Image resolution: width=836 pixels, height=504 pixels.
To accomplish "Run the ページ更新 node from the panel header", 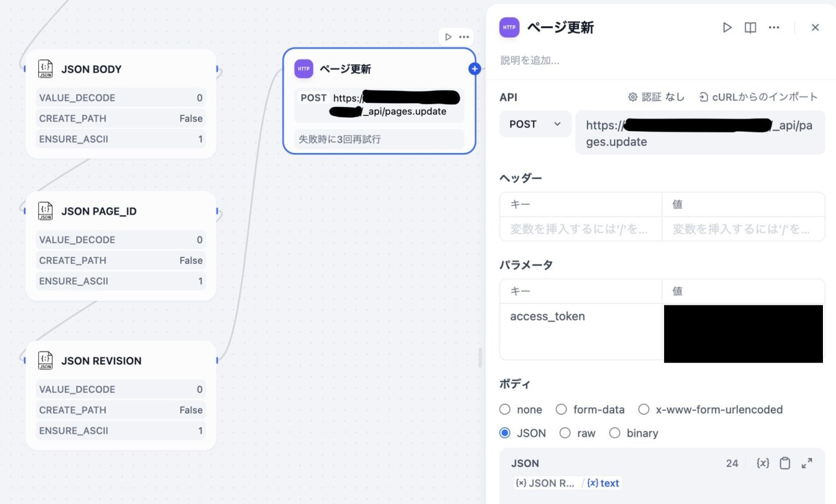I will (x=728, y=27).
